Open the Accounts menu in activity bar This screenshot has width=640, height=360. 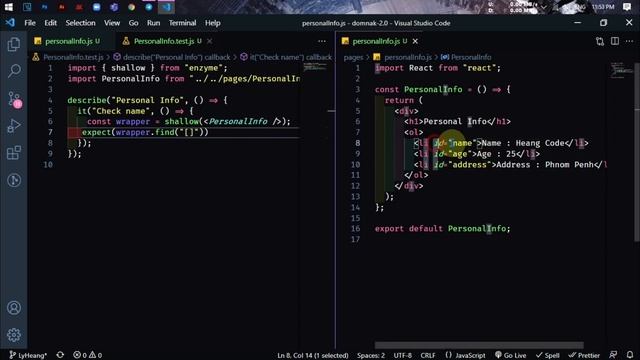(x=14, y=308)
